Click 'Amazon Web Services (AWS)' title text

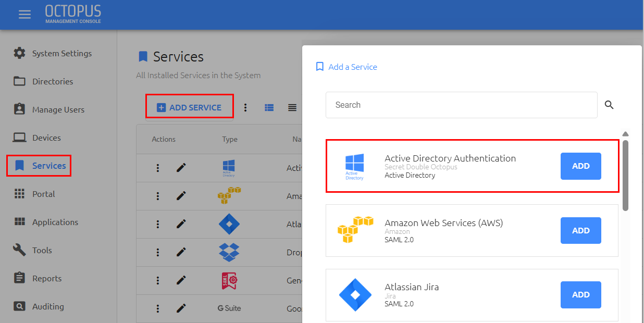pos(444,222)
